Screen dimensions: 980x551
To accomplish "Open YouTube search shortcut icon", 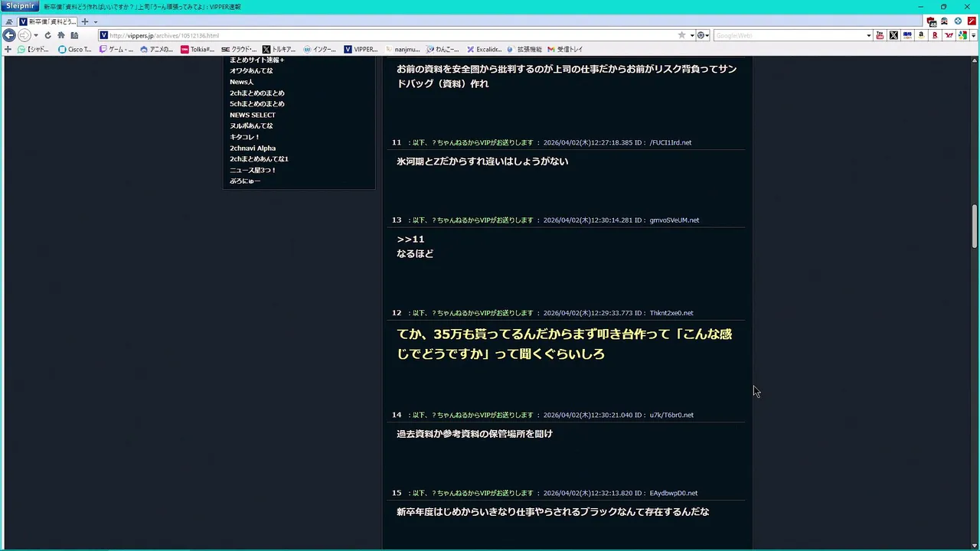I will pos(880,35).
